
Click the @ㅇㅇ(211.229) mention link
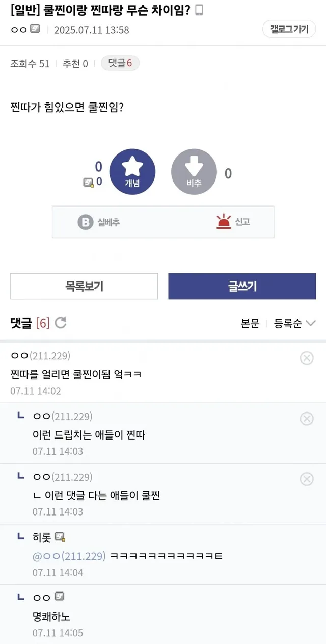point(69,556)
